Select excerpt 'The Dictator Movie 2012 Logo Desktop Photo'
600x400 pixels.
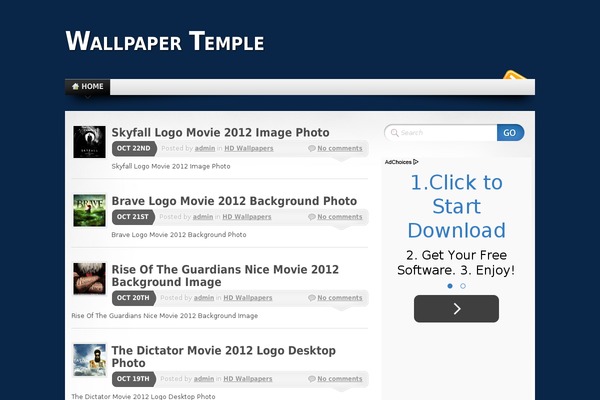coord(143,396)
